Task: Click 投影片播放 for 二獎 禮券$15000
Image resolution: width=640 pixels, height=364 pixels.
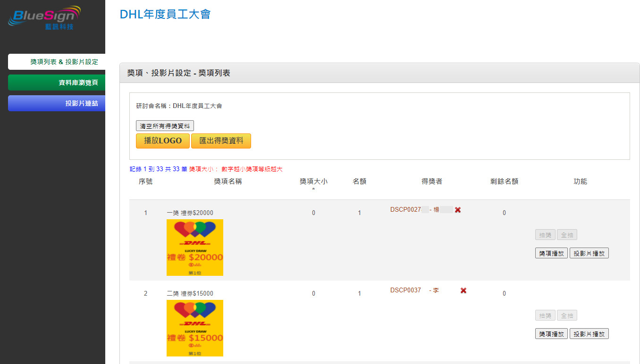Action: pos(589,333)
